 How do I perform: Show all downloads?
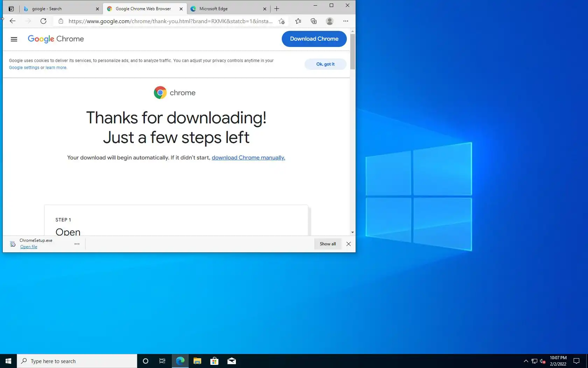click(x=328, y=244)
